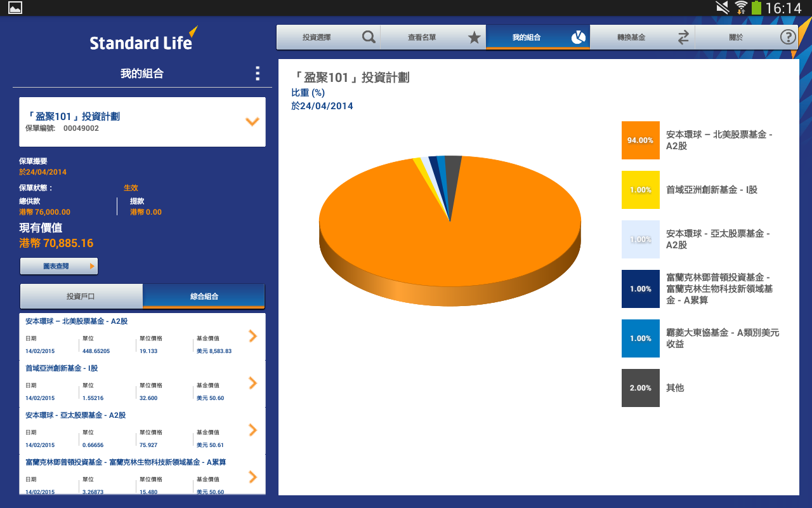Tap the Wi-Fi icon in status bar
812x508 pixels.
tap(741, 8)
